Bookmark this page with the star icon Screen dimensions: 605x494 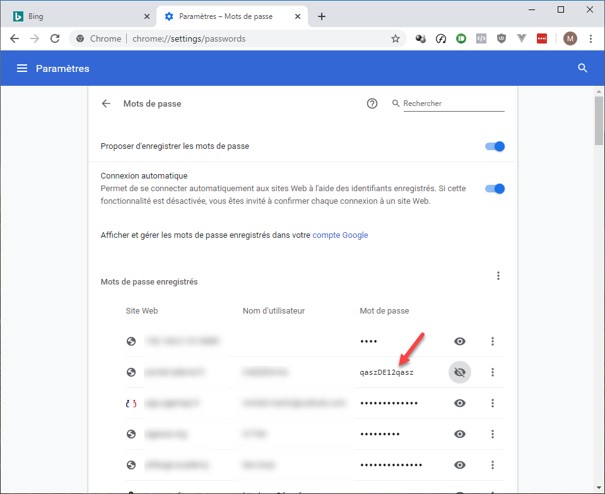click(x=395, y=39)
